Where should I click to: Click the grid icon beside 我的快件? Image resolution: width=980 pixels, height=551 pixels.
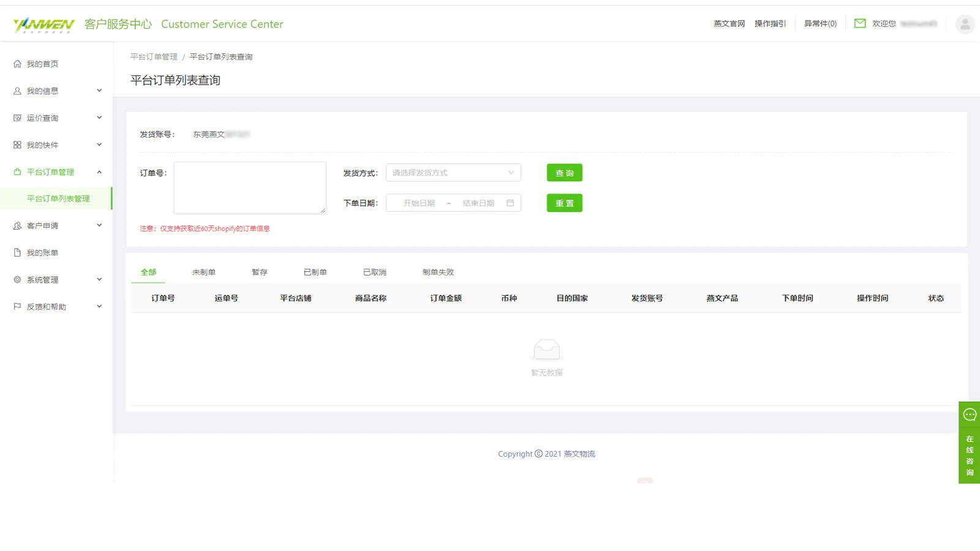(17, 145)
